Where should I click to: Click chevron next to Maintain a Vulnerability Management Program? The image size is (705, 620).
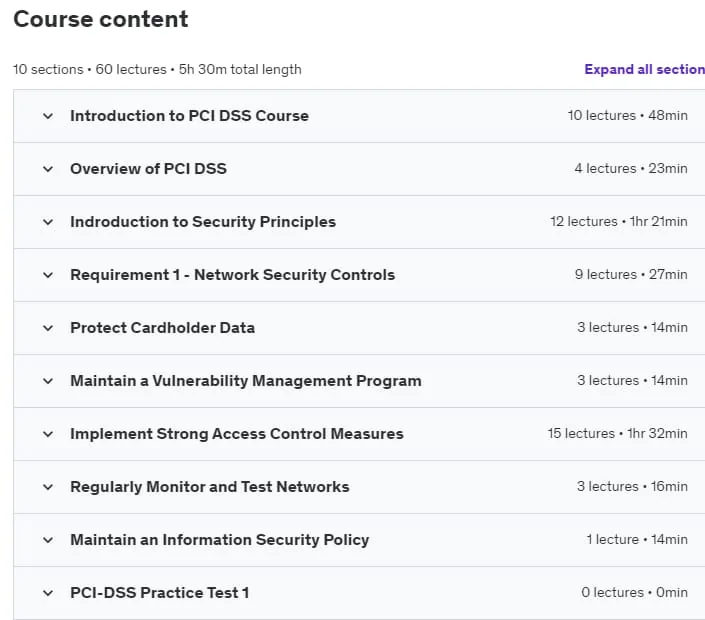48,381
